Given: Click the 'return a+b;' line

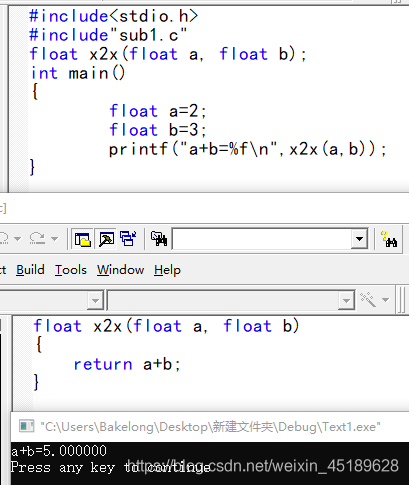Looking at the screenshot, I should pyautogui.click(x=127, y=364).
